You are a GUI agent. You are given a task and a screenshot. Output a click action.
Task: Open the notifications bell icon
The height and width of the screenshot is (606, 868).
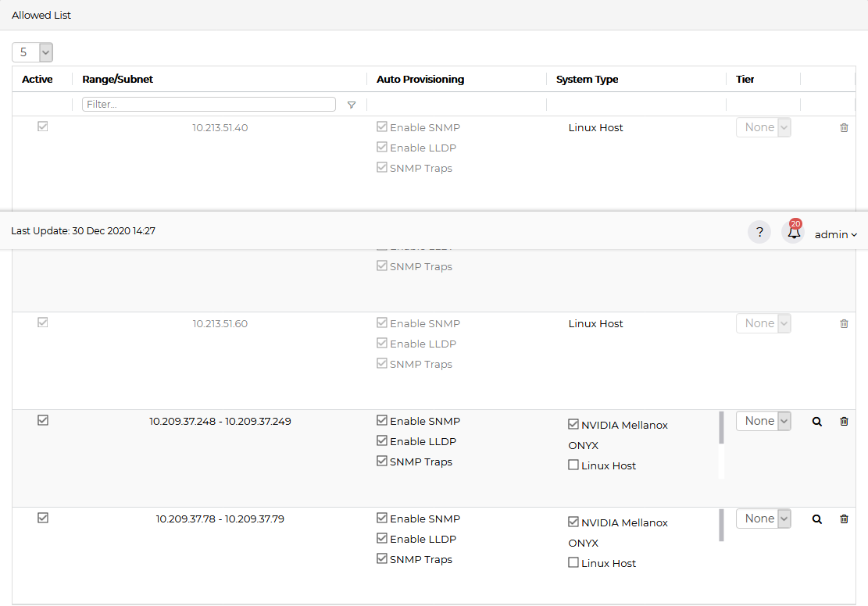click(x=794, y=233)
